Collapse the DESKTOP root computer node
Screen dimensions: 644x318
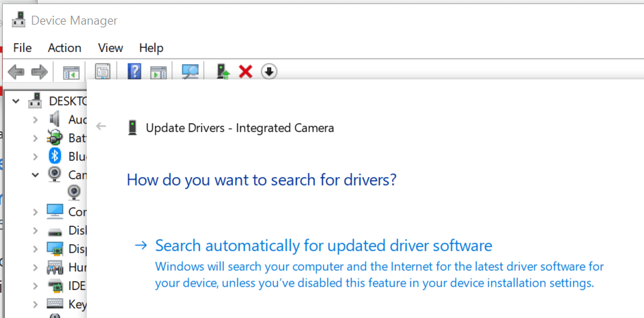point(16,101)
